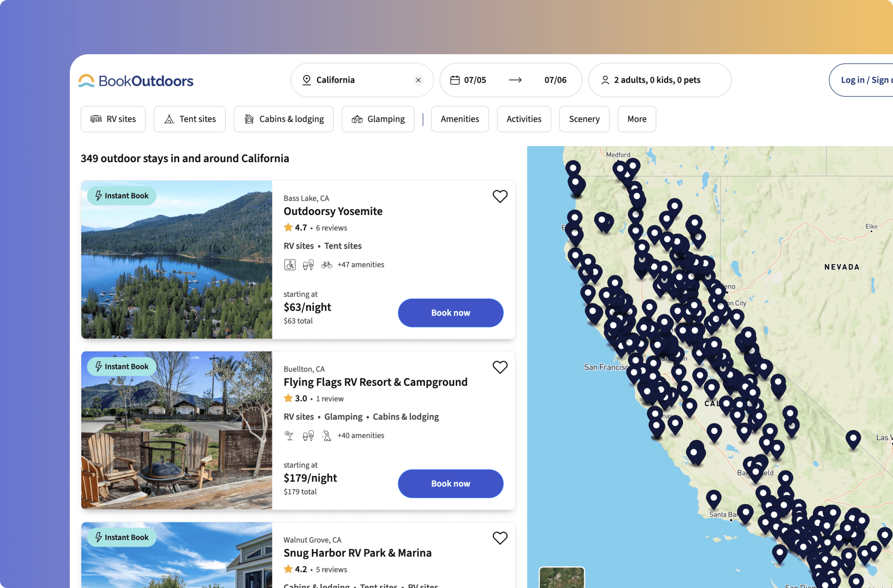Clear the California location search
893x588 pixels.
click(418, 80)
